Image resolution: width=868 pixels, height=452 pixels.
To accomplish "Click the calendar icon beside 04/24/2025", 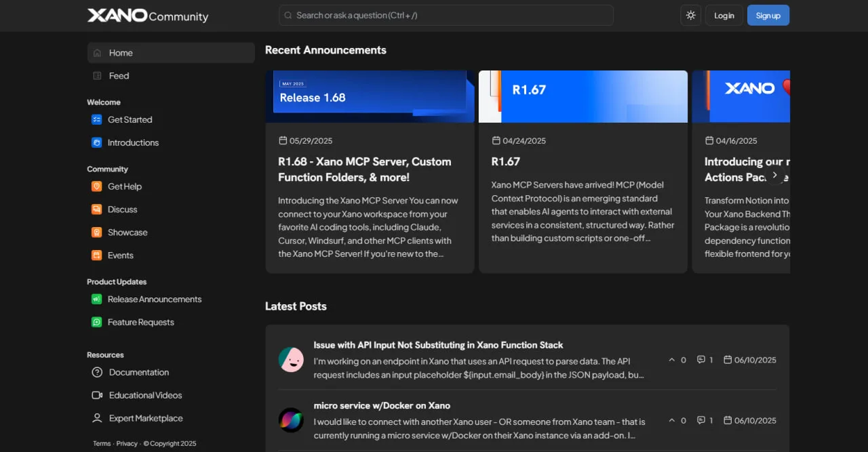I will tap(496, 140).
